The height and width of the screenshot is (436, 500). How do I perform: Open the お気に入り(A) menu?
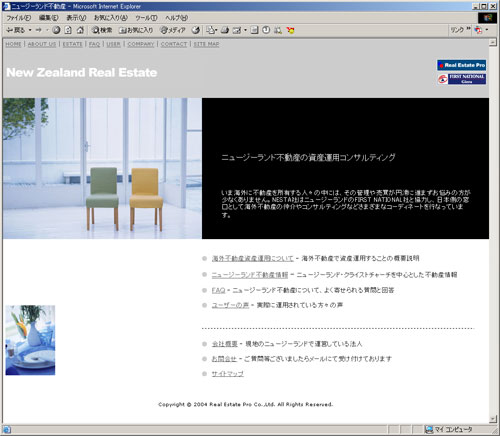tap(111, 18)
